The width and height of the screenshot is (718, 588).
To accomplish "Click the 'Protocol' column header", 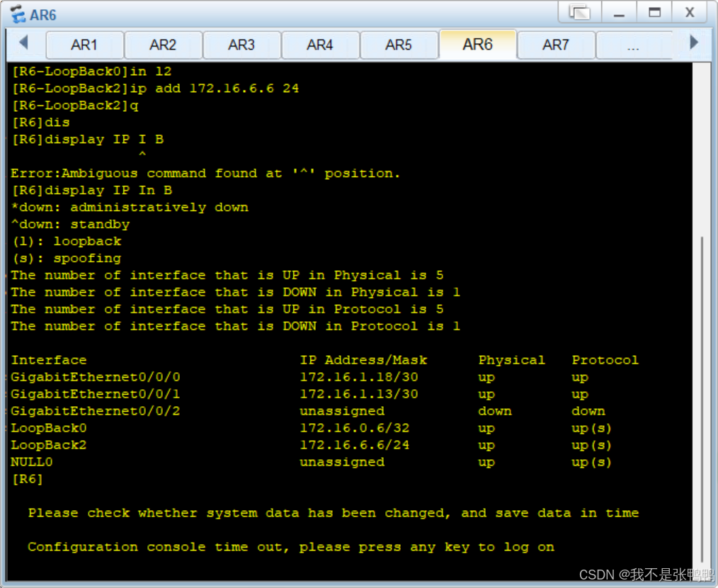I will (605, 360).
